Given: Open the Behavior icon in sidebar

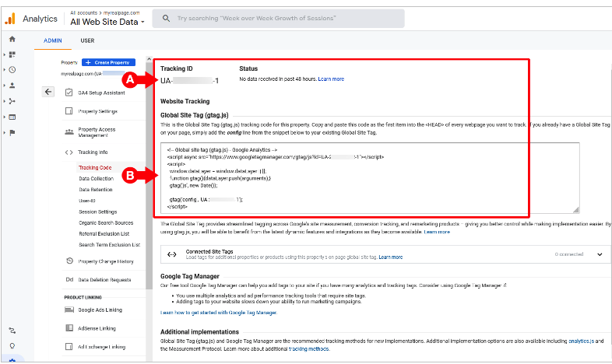Looking at the screenshot, I should coord(12,117).
